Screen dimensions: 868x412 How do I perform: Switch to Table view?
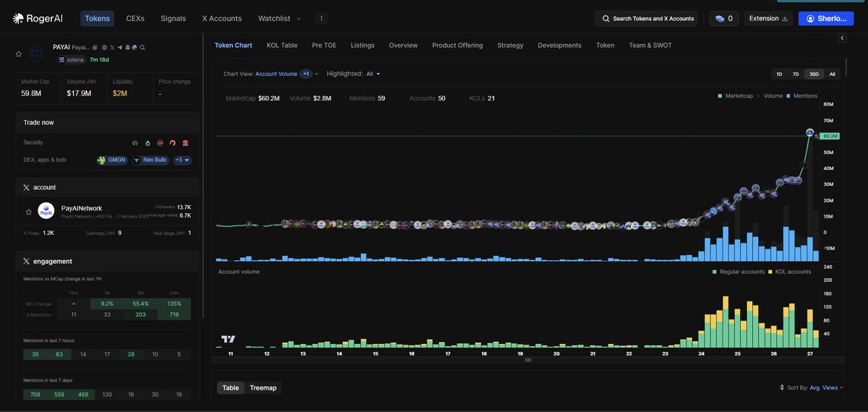click(231, 388)
